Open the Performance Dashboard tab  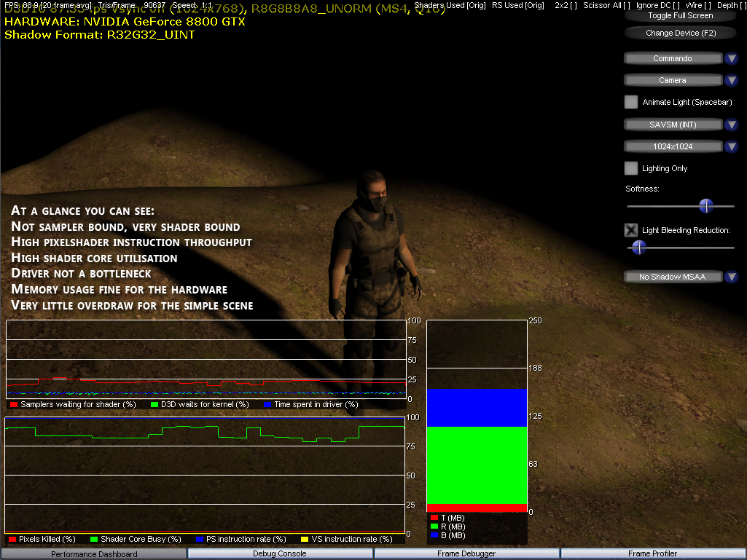coord(94,553)
